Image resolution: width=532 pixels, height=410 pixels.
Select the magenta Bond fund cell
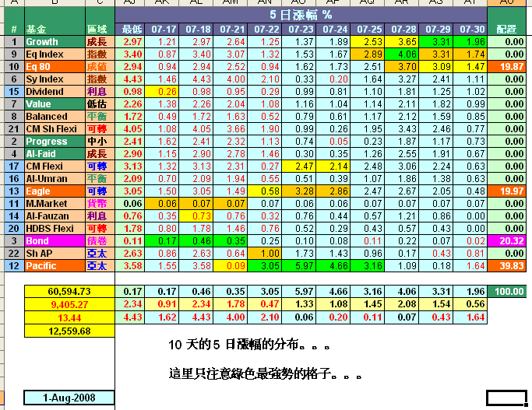[x=54, y=241]
